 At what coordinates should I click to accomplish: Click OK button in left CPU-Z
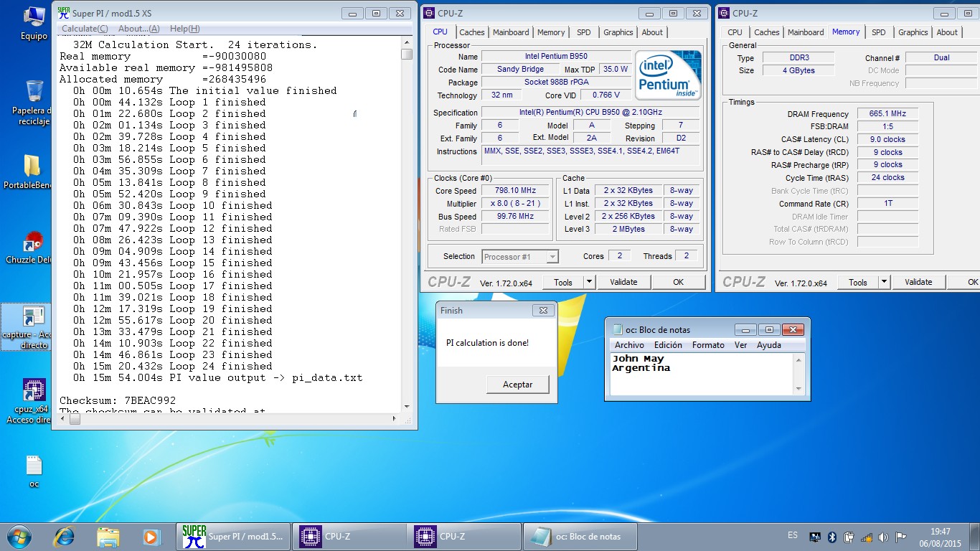678,282
